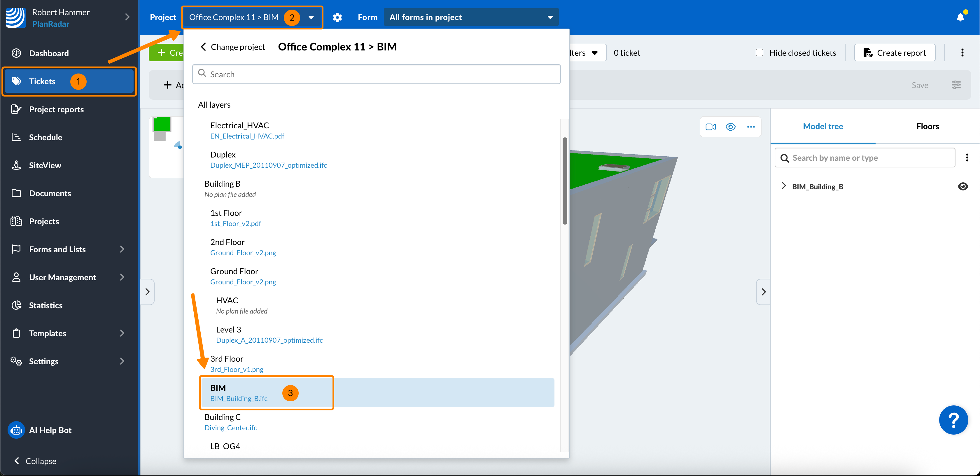The width and height of the screenshot is (980, 476).
Task: Open the AI Help Bot
Action: point(50,430)
